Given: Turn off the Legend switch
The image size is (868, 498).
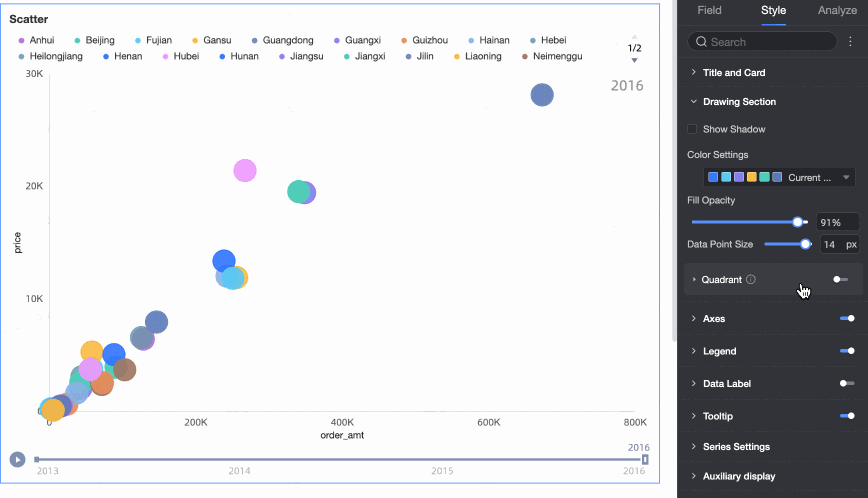Looking at the screenshot, I should pos(847,351).
